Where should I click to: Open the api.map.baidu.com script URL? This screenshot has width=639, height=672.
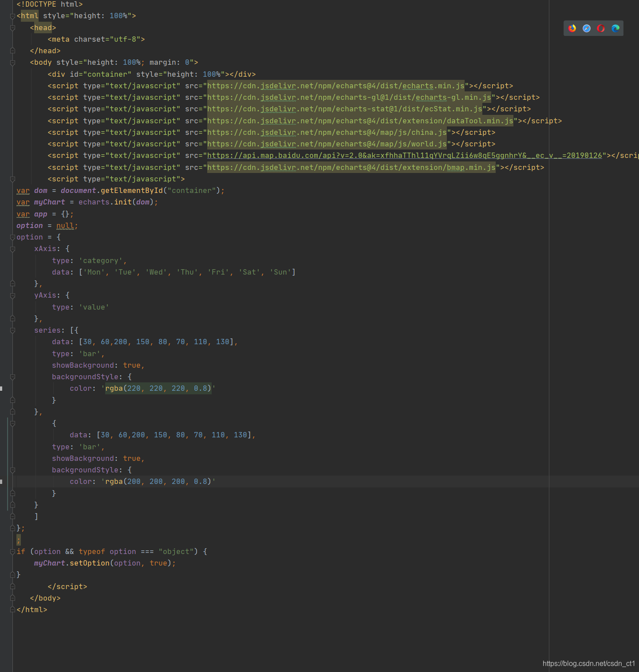[x=405, y=156]
